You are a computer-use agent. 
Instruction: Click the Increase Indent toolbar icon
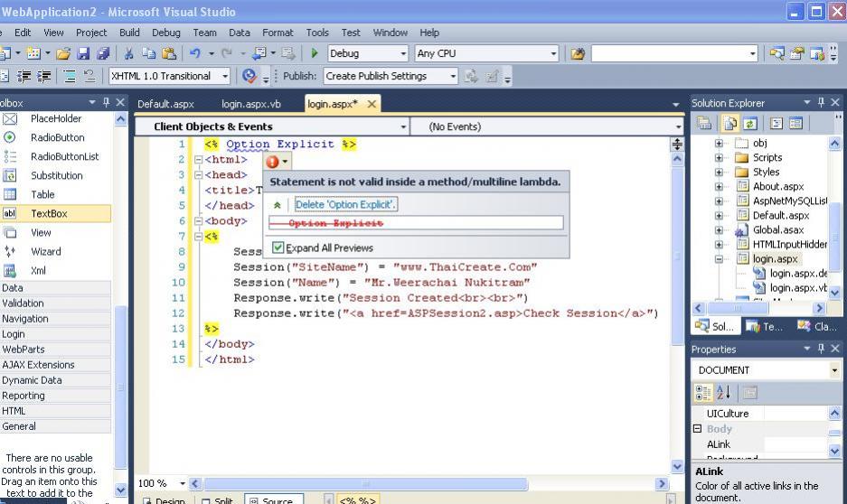[x=43, y=76]
